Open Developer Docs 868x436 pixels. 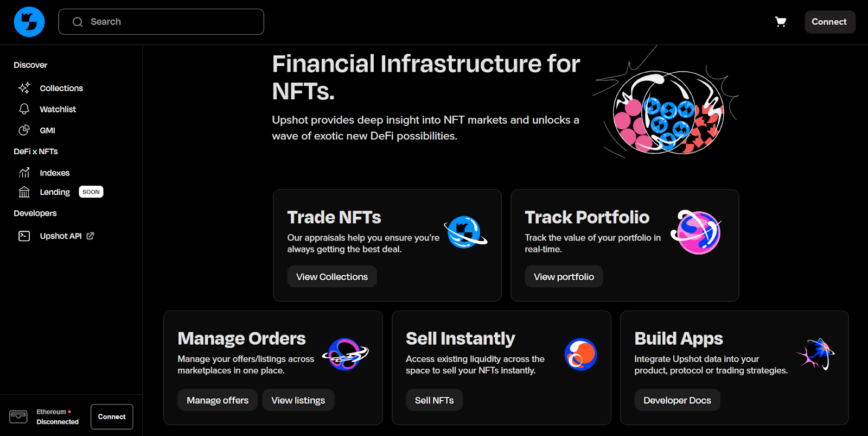[677, 400]
